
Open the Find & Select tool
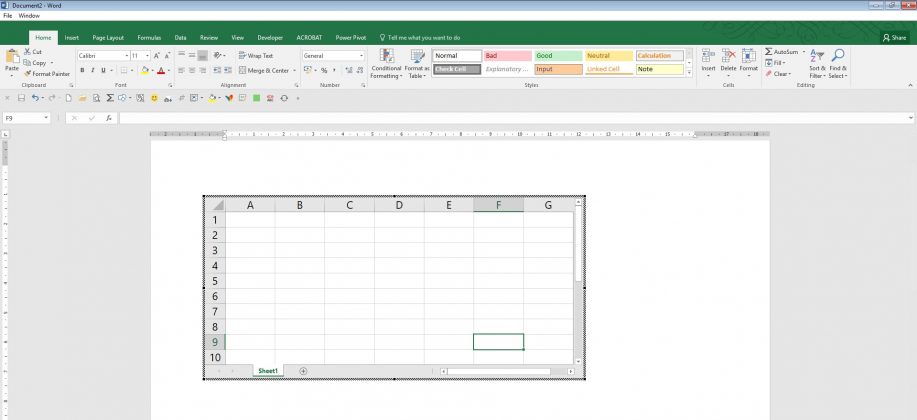(837, 64)
